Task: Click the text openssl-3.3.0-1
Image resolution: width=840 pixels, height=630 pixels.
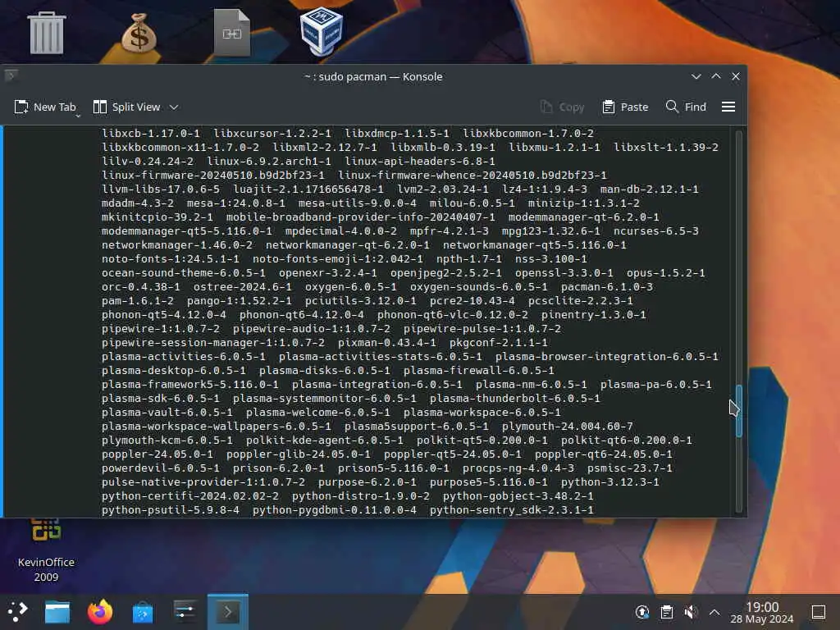Action: [x=564, y=272]
